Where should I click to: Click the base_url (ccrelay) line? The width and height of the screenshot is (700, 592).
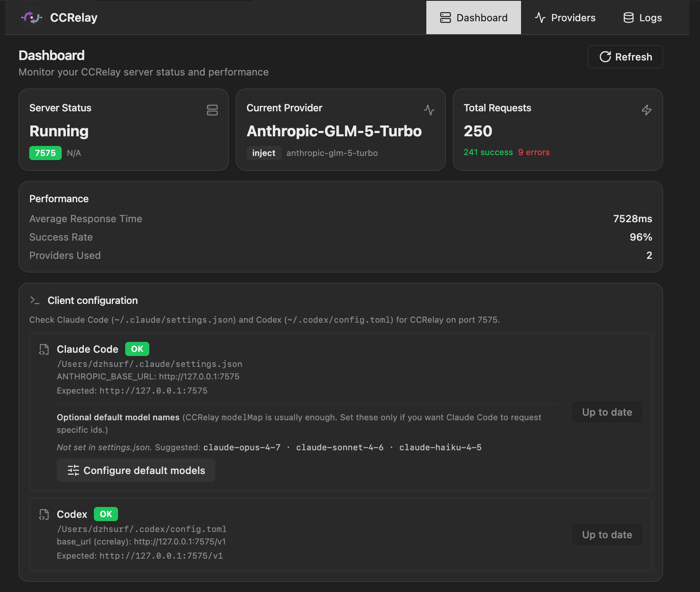point(141,542)
